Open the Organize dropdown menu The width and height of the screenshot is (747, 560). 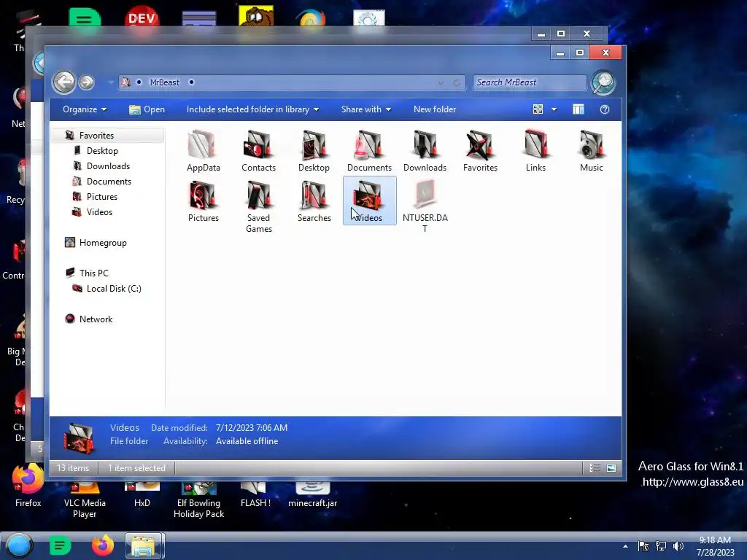click(x=85, y=109)
